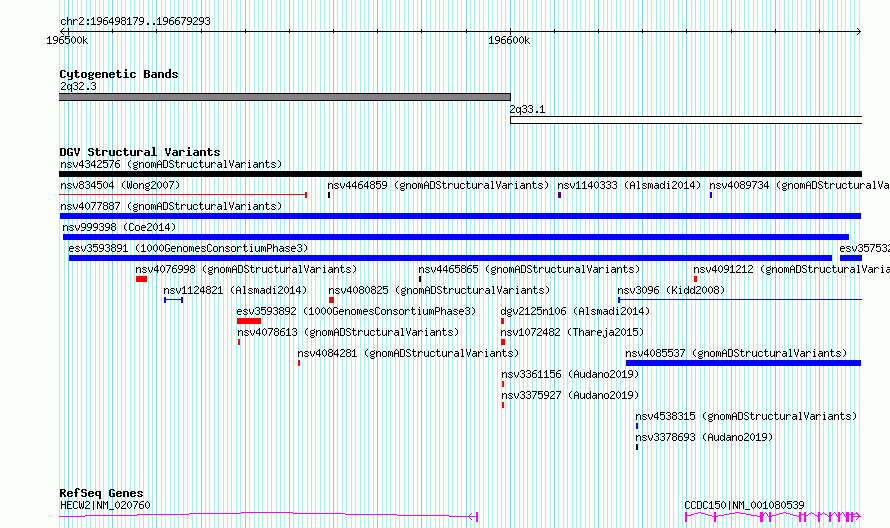Screen dimensions: 890x528
Task: Open the CCDC150|NM_001080539 gene label
Action: click(744, 505)
